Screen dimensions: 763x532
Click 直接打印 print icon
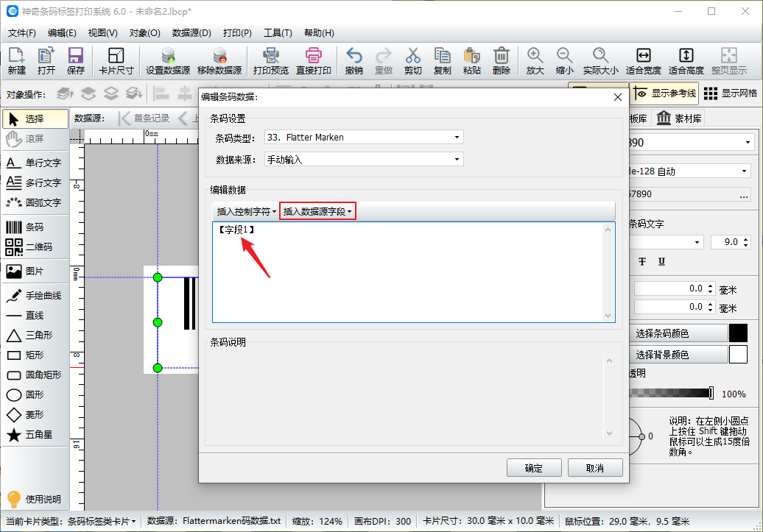coord(314,61)
